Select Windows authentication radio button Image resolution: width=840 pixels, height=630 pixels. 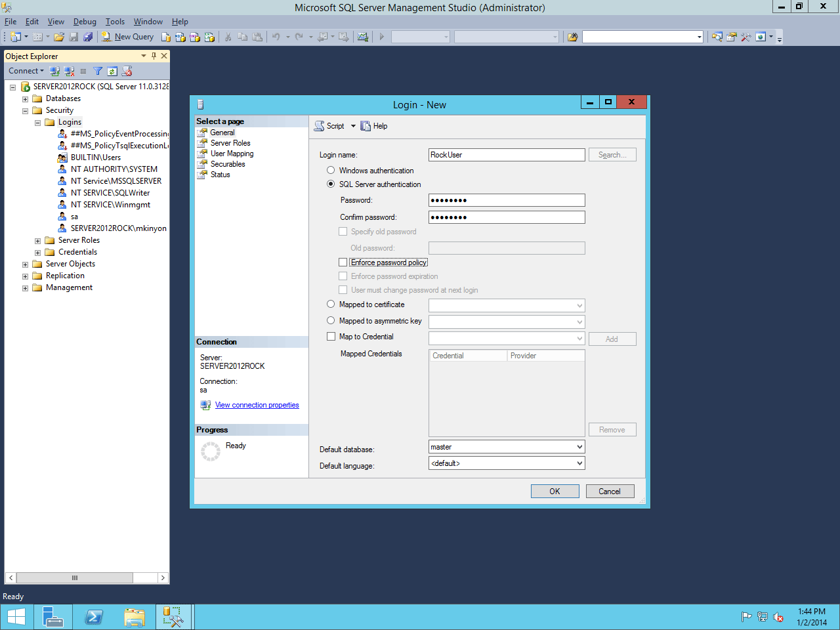pyautogui.click(x=331, y=170)
